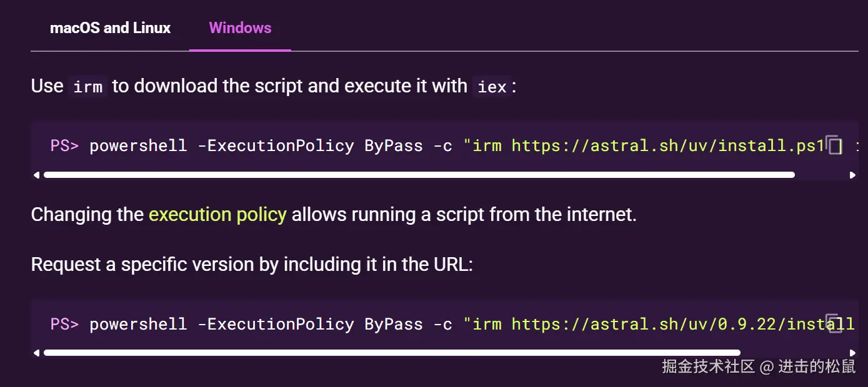This screenshot has width=868, height=387.
Task: Click the second code block's horizontal scrollbar thumb
Action: [392, 353]
